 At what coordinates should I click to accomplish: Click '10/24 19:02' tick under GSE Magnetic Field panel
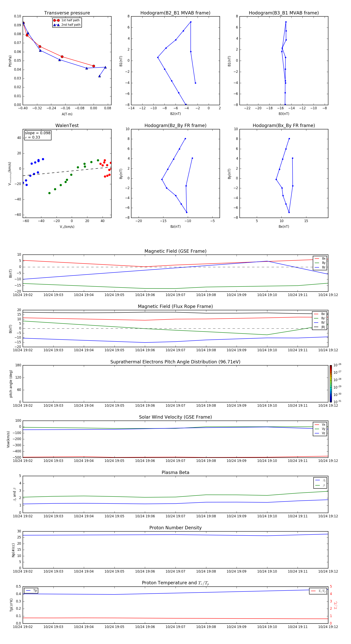coord(23,295)
